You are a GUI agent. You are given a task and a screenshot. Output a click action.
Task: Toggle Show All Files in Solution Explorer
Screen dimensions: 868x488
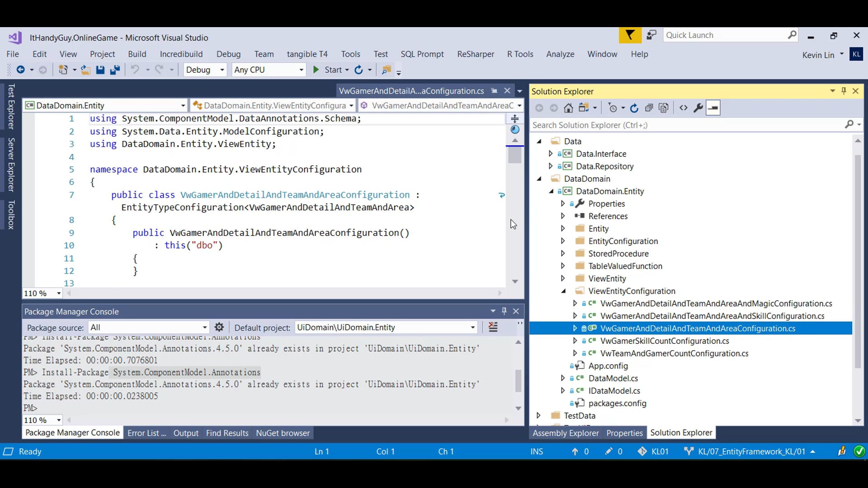(x=664, y=108)
